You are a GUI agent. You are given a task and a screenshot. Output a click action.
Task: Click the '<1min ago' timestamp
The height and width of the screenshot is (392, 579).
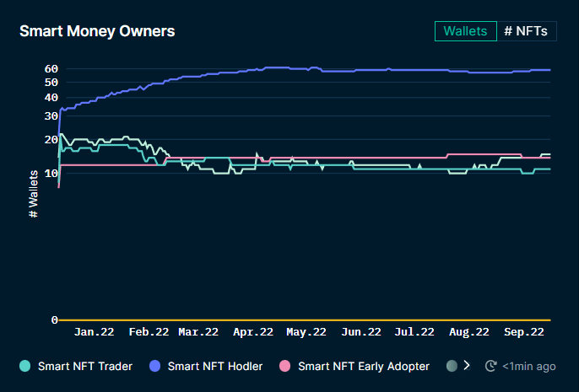click(x=529, y=367)
